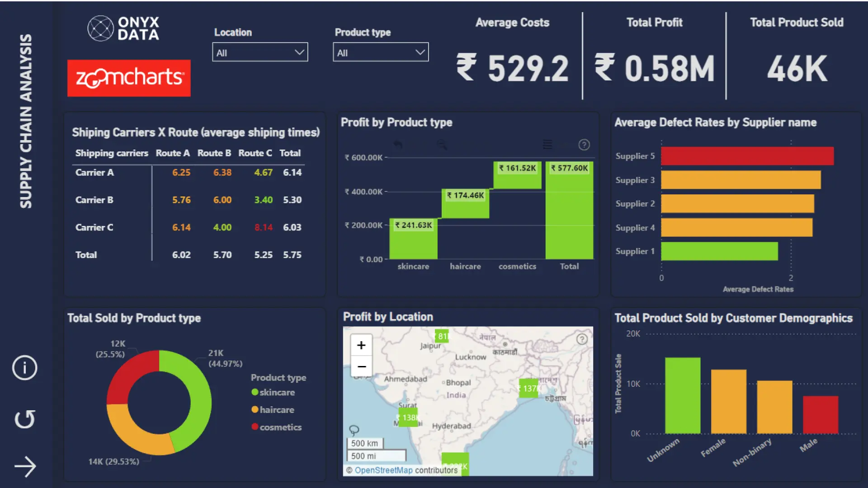Click the skincare waterfall bar ₹241.63K
Screen dimensions: 868x488
tap(413, 239)
